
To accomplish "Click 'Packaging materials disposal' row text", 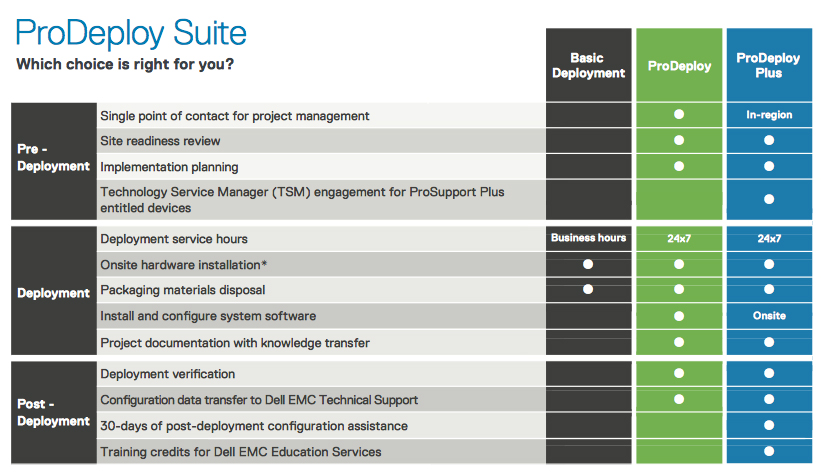I will [x=183, y=290].
